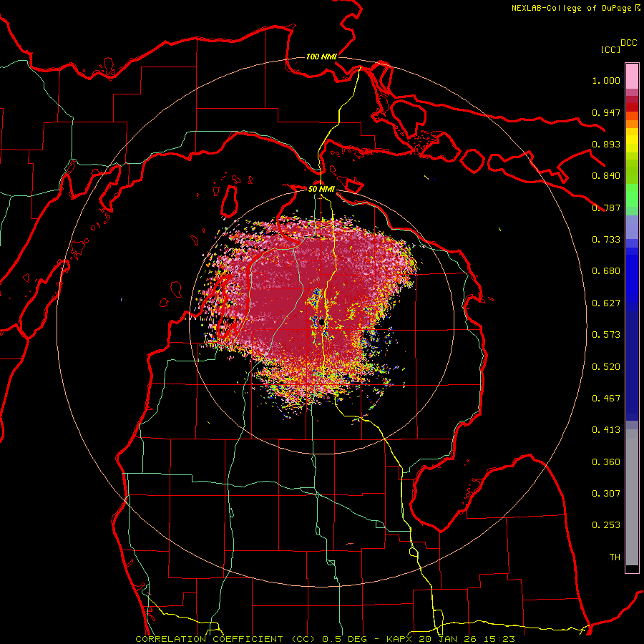This screenshot has width=644, height=644.
Task: Click the 0.627 scale value
Action: [x=606, y=303]
